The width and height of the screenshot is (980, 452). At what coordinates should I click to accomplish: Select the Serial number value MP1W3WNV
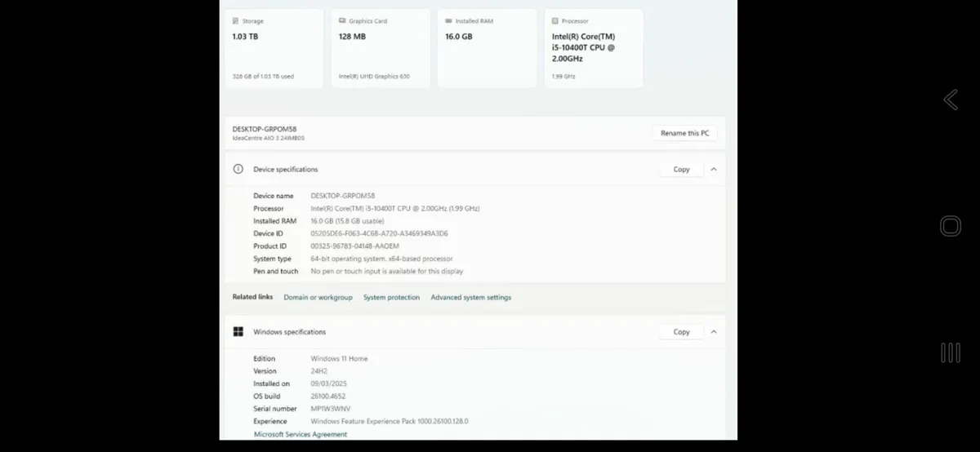(331, 409)
